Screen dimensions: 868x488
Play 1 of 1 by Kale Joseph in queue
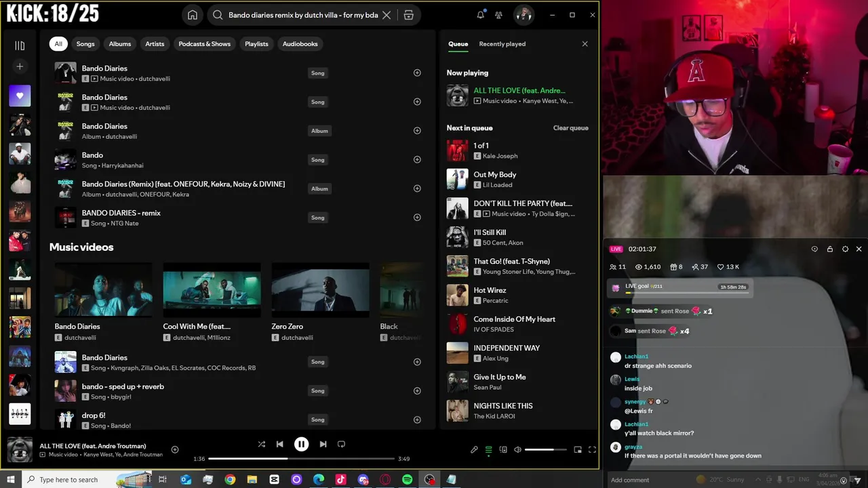(518, 150)
